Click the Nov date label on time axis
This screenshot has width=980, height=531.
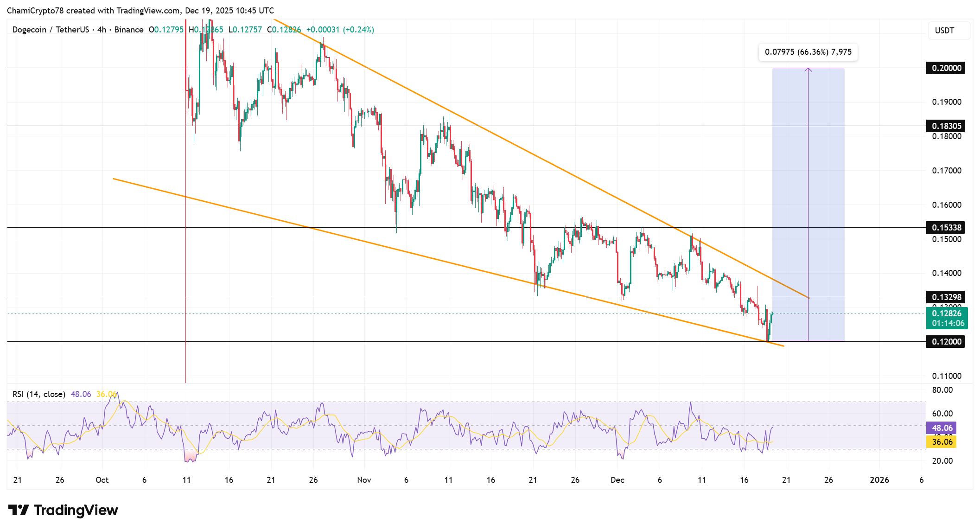click(364, 480)
